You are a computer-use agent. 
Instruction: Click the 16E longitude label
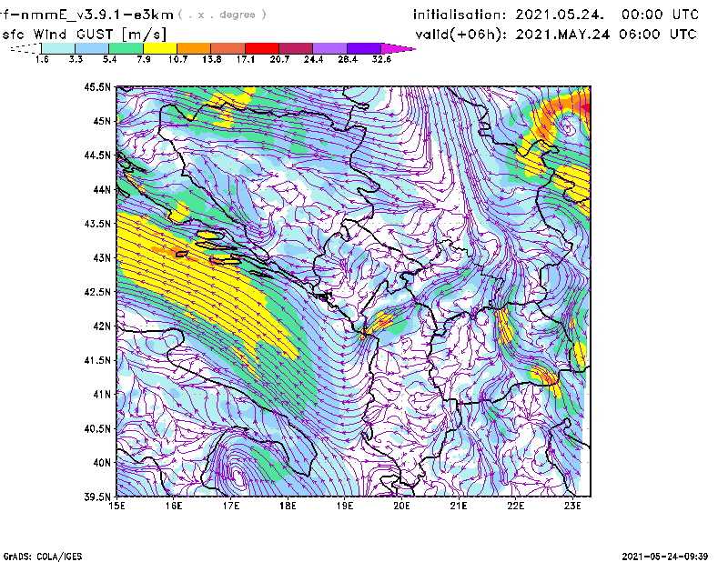[x=173, y=506]
